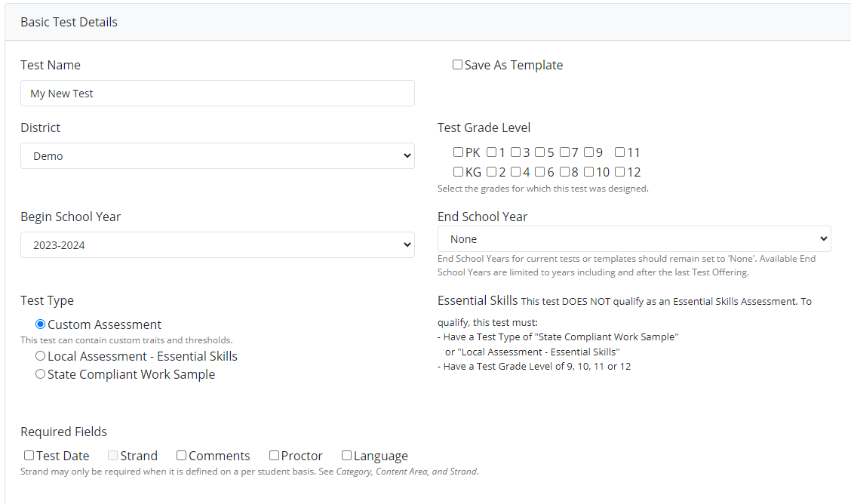
Task: Require the Test Date field
Action: coord(29,456)
